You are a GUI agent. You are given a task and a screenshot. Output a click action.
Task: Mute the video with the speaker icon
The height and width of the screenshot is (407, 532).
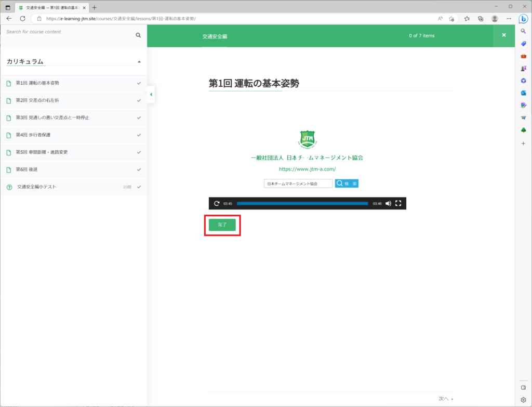(388, 203)
